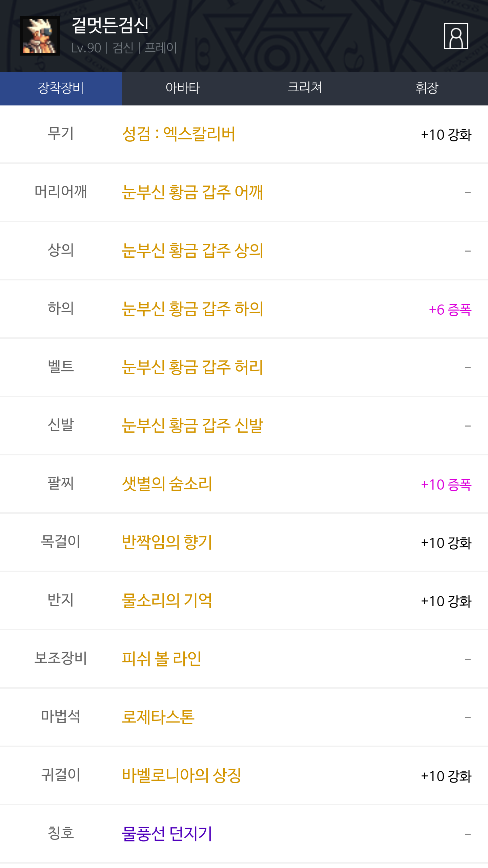Viewport: 488px width, 868px height.
Task: View earring 바벨로니아의 상징
Action: point(181,775)
